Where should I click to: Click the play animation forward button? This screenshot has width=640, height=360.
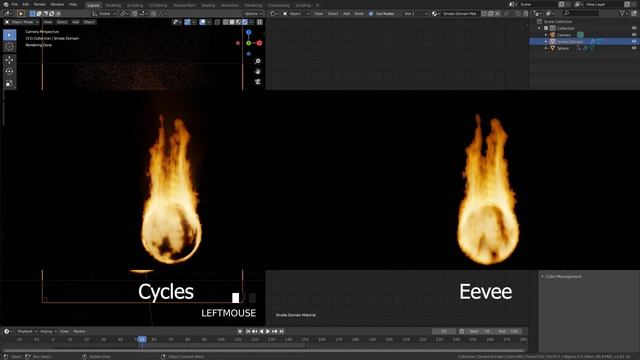point(268,331)
